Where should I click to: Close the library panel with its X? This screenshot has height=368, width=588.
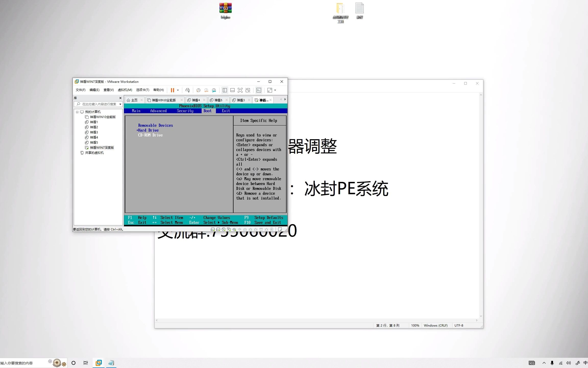click(x=120, y=98)
